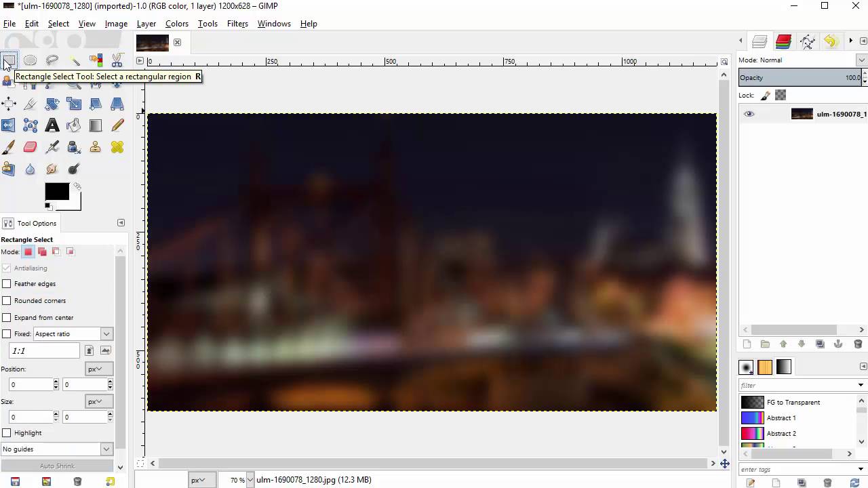Image resolution: width=868 pixels, height=488 pixels.
Task: Select the Ellipse Select tool
Action: (x=30, y=60)
